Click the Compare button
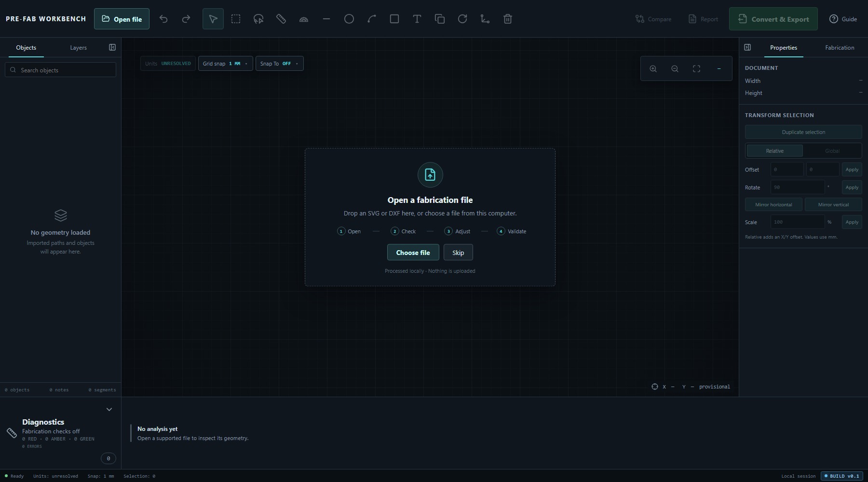Viewport: 868px width, 482px height. [x=653, y=19]
